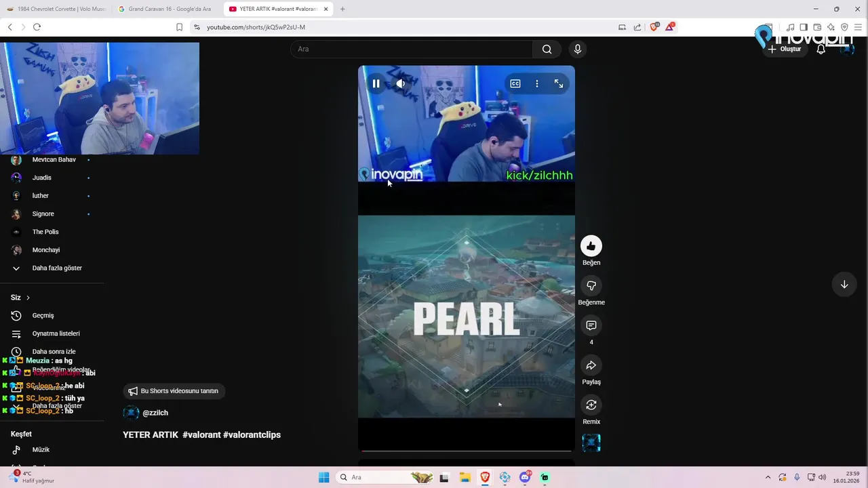Image resolution: width=868 pixels, height=488 pixels.
Task: Start voice search with microphone icon
Action: tap(578, 49)
